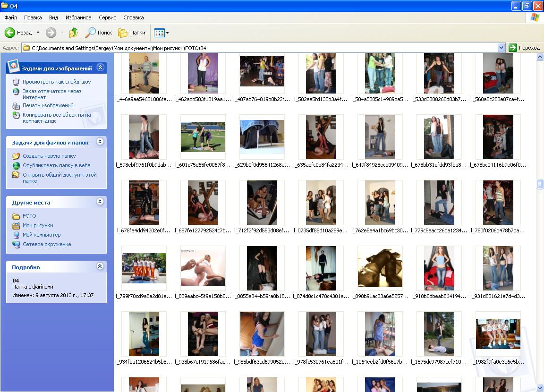Click Опубликовать папку в вебе link
Viewport: 544px width, 392px height.
[x=57, y=165]
